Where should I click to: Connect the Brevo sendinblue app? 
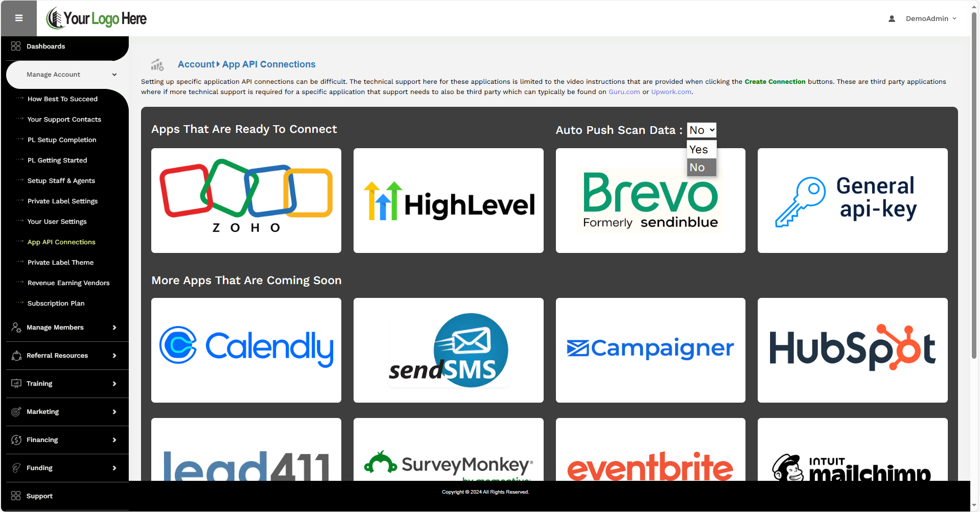(x=650, y=201)
